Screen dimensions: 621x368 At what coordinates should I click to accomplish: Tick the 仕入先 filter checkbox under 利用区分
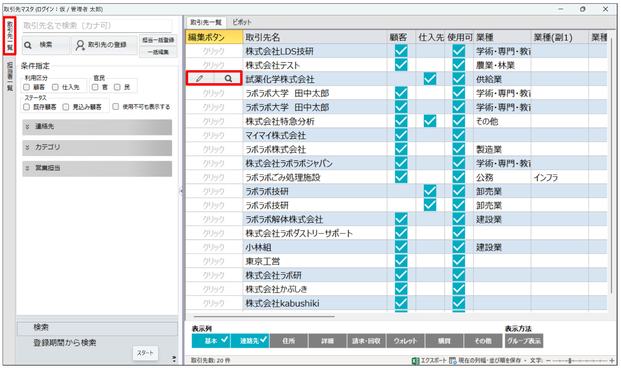(55, 87)
